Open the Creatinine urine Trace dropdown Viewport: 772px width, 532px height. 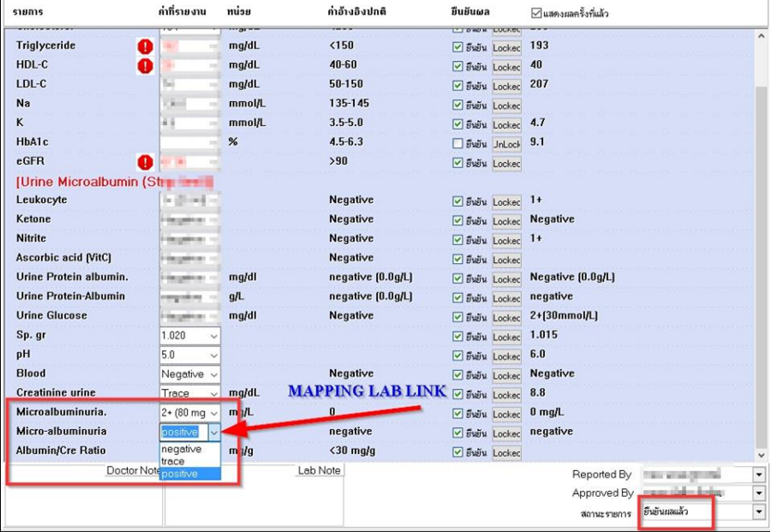(214, 393)
